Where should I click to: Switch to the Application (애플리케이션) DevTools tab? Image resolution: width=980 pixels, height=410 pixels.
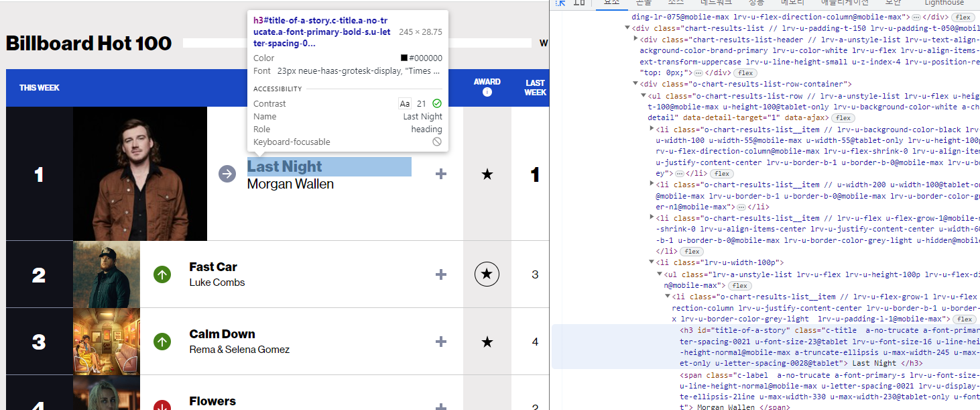[x=845, y=3]
